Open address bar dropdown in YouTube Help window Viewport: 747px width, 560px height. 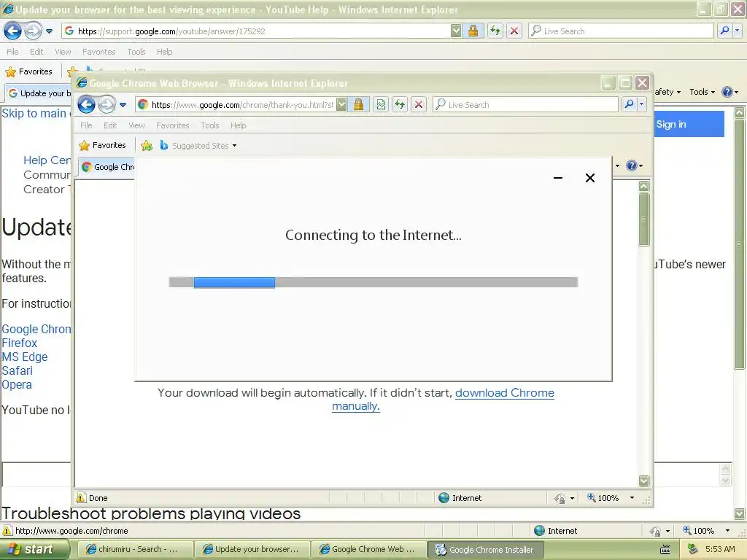456,31
